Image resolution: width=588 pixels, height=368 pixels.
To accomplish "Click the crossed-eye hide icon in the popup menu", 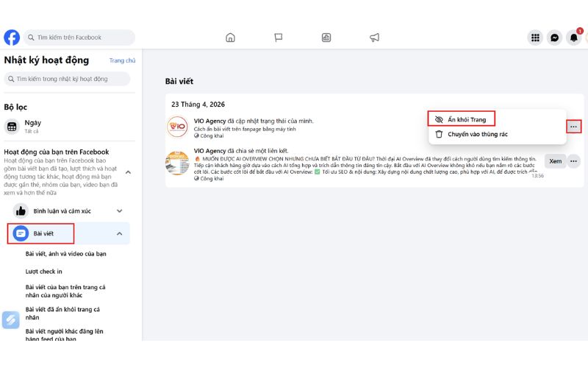I will pyautogui.click(x=439, y=119).
